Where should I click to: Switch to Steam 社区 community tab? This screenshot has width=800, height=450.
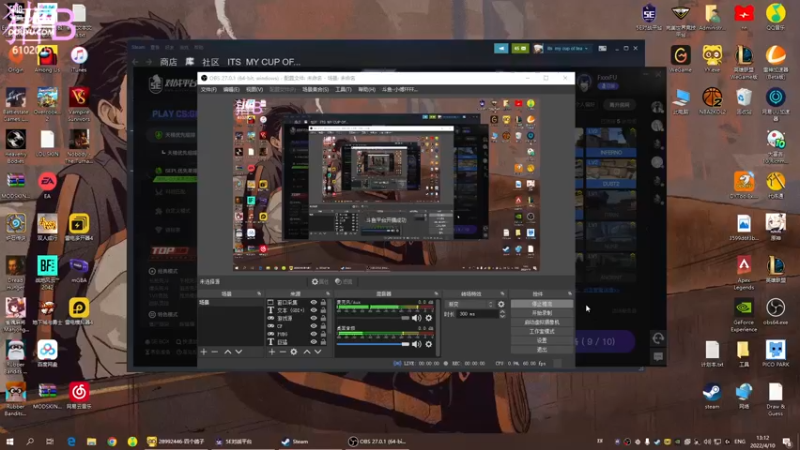click(x=211, y=62)
